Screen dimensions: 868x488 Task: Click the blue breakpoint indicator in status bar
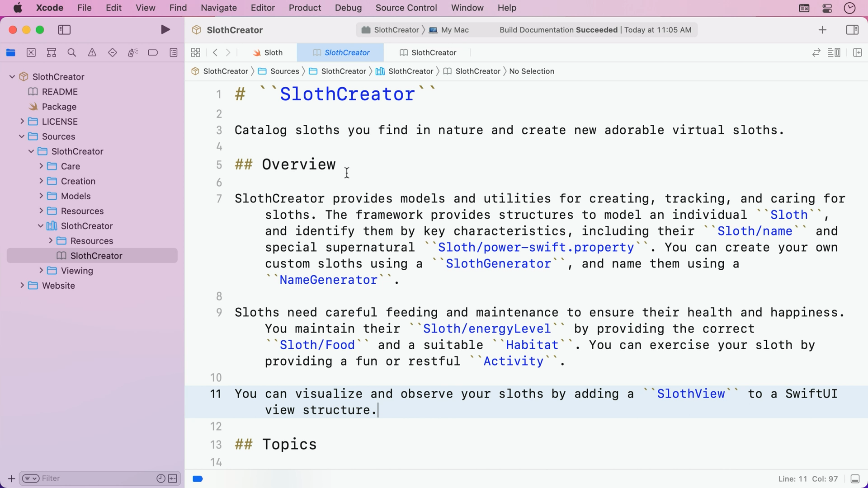click(x=198, y=479)
